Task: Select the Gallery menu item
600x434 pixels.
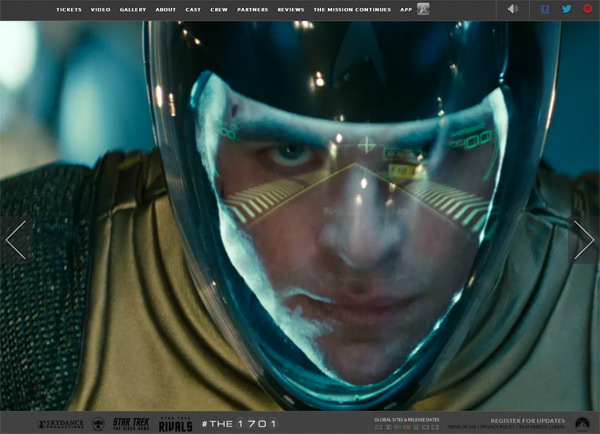Action: tap(133, 10)
